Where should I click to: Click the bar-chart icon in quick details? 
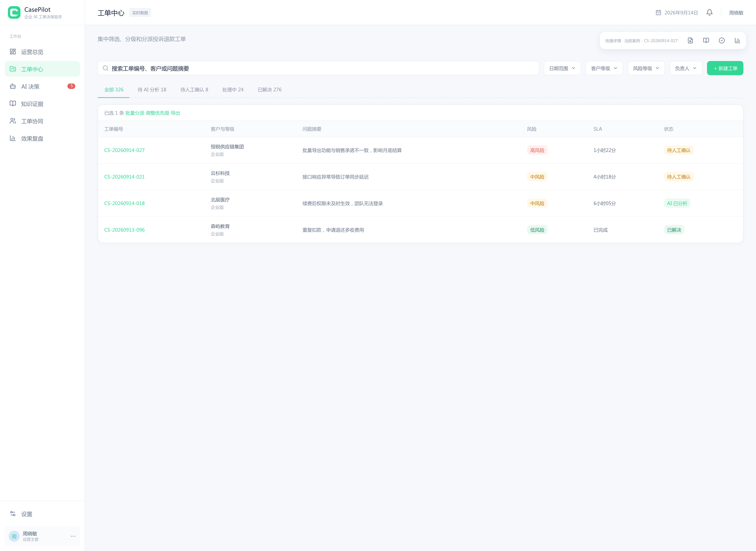pos(737,41)
